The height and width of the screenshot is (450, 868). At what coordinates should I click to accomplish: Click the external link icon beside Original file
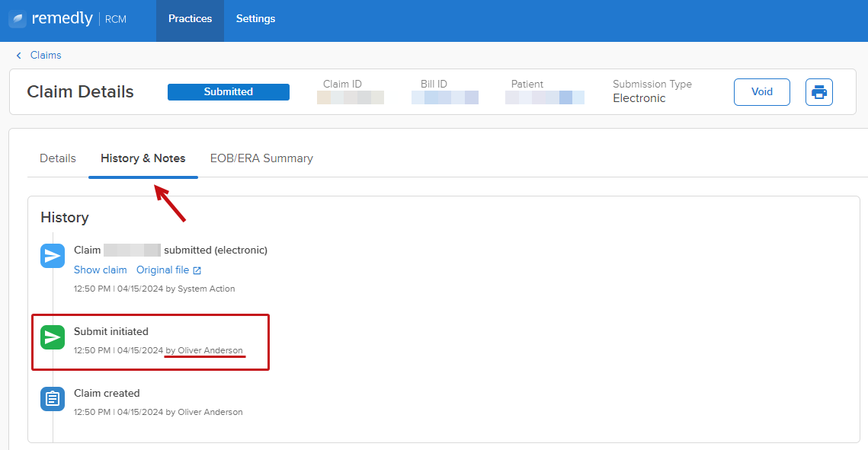click(x=197, y=270)
